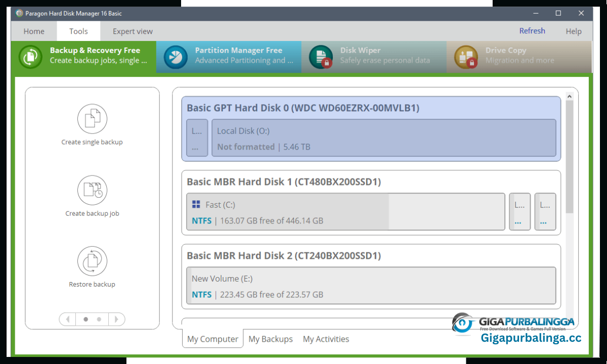Image resolution: width=607 pixels, height=364 pixels.
Task: Click Basic MBR Hard Disk 2 header
Action: pyautogui.click(x=284, y=255)
